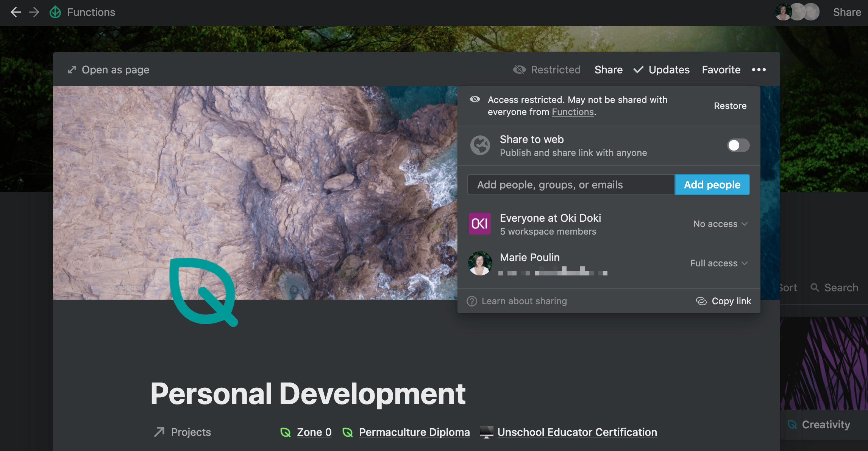Open the three-dot more options menu

click(759, 70)
